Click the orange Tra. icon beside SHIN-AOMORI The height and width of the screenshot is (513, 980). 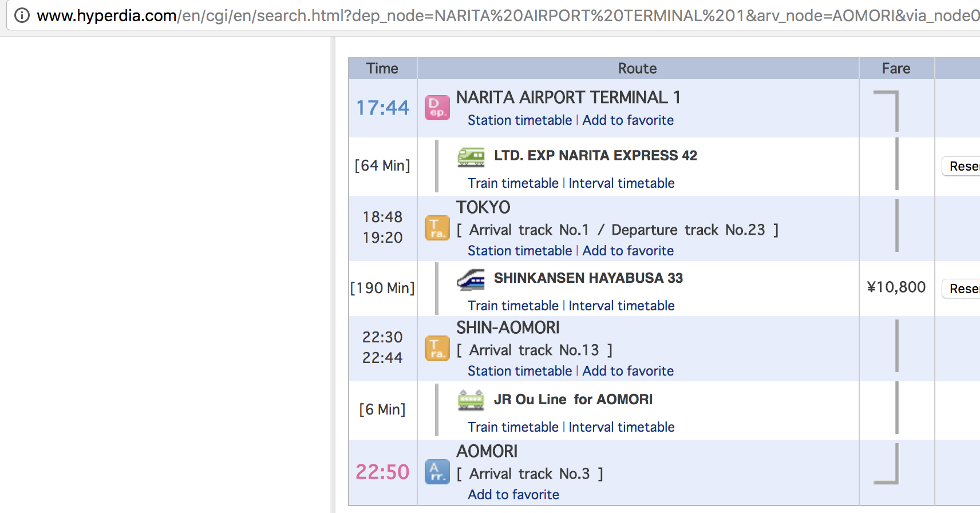click(437, 348)
